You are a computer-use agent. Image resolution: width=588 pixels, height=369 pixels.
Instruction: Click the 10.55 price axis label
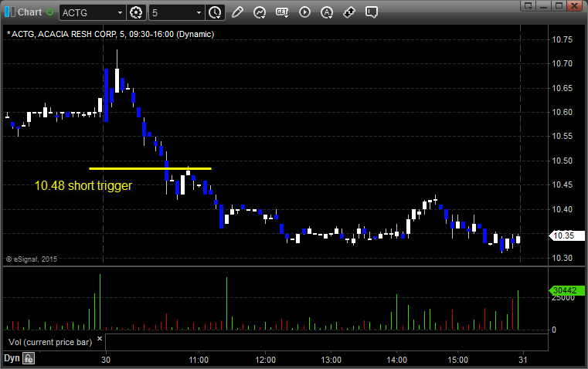[x=563, y=136]
